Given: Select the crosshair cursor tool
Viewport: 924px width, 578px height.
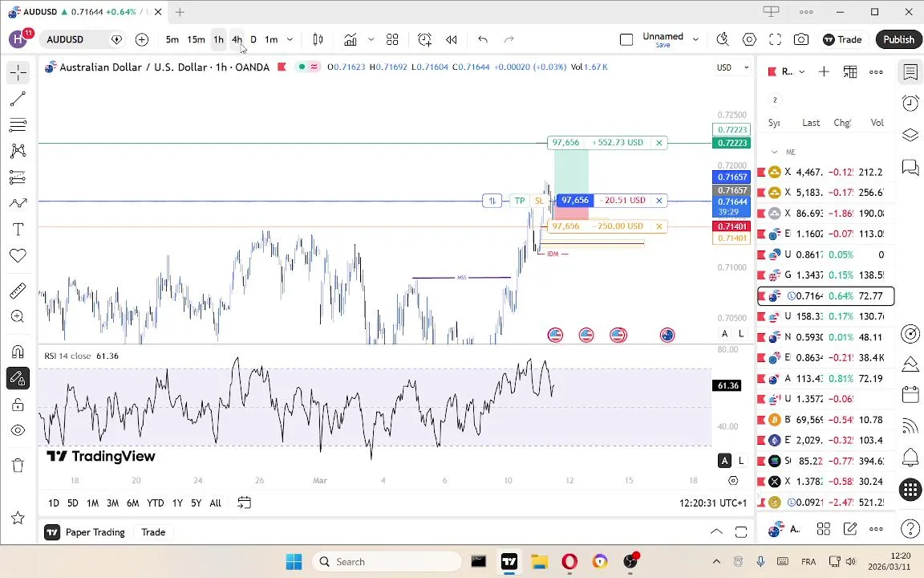Looking at the screenshot, I should [18, 72].
